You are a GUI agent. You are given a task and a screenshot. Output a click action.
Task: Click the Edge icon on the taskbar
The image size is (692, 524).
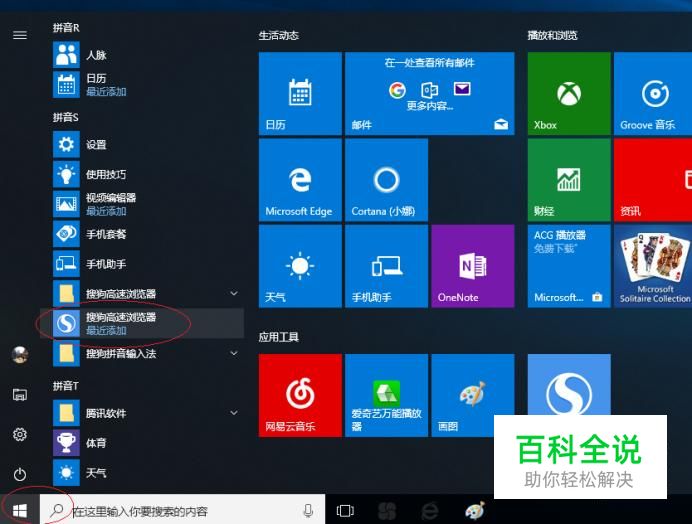pyautogui.click(x=430, y=511)
